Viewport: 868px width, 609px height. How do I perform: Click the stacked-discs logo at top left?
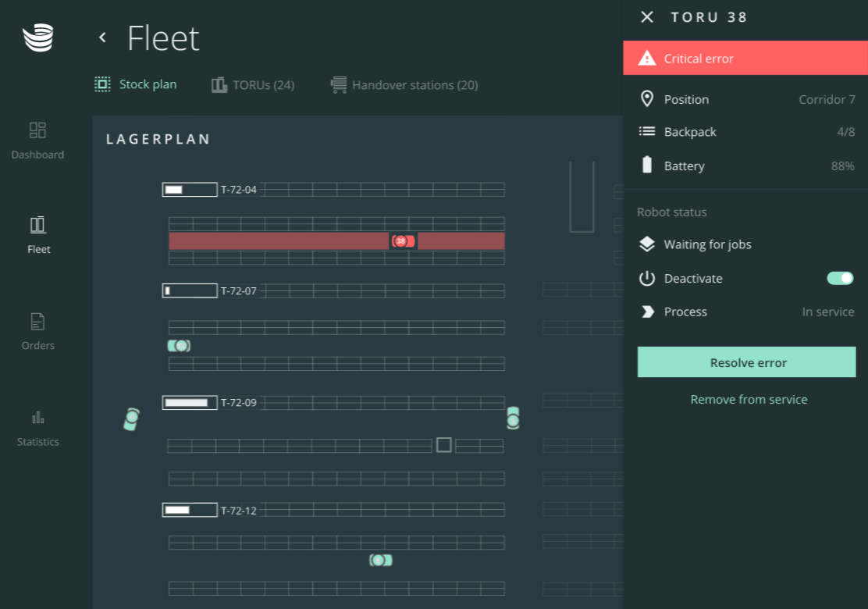[38, 38]
